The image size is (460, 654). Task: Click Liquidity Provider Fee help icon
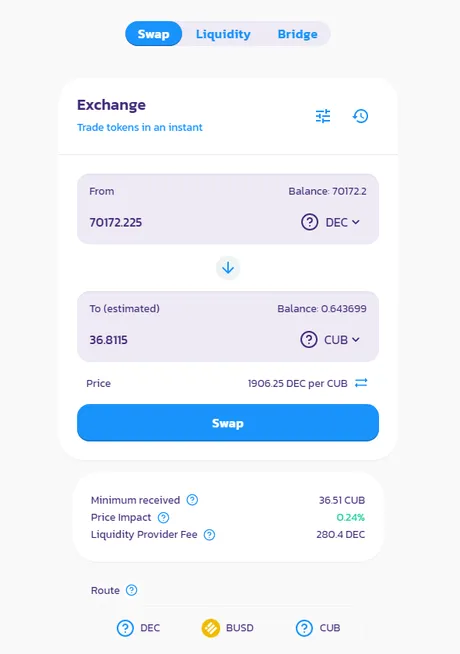point(209,535)
